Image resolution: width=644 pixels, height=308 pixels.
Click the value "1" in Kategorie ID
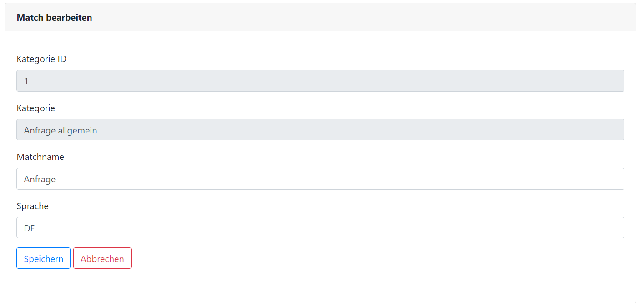coord(26,81)
